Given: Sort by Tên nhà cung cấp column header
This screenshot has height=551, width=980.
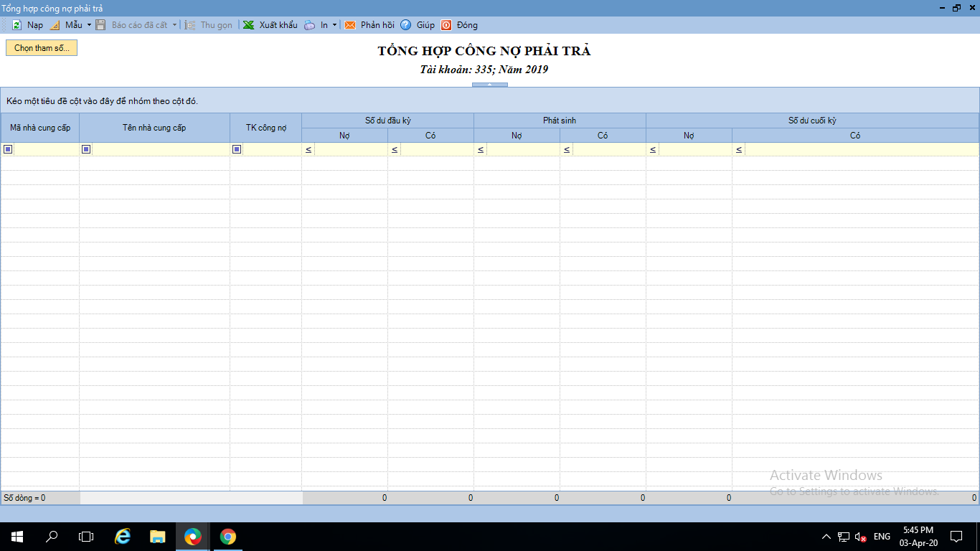Looking at the screenshot, I should [154, 128].
